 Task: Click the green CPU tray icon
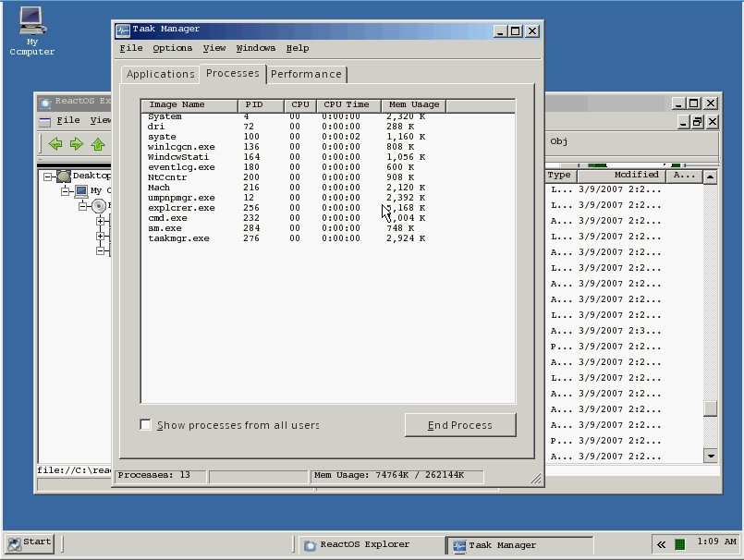point(680,544)
